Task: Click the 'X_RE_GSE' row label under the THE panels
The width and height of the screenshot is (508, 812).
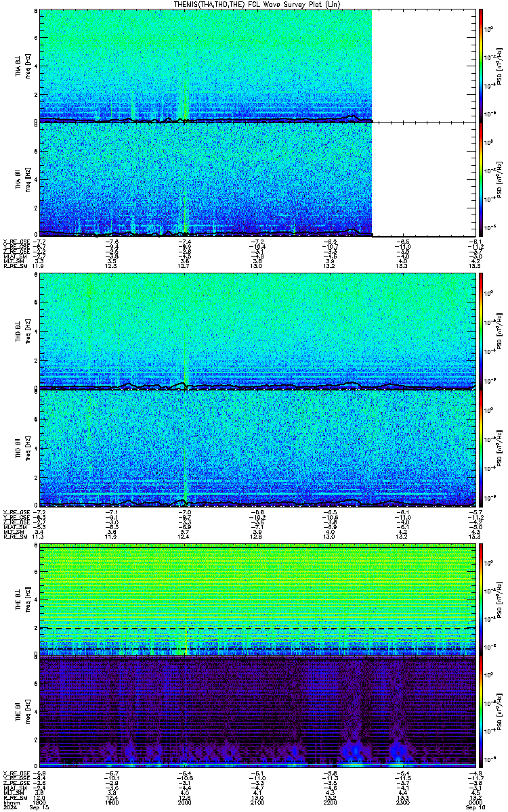Action: click(x=16, y=772)
